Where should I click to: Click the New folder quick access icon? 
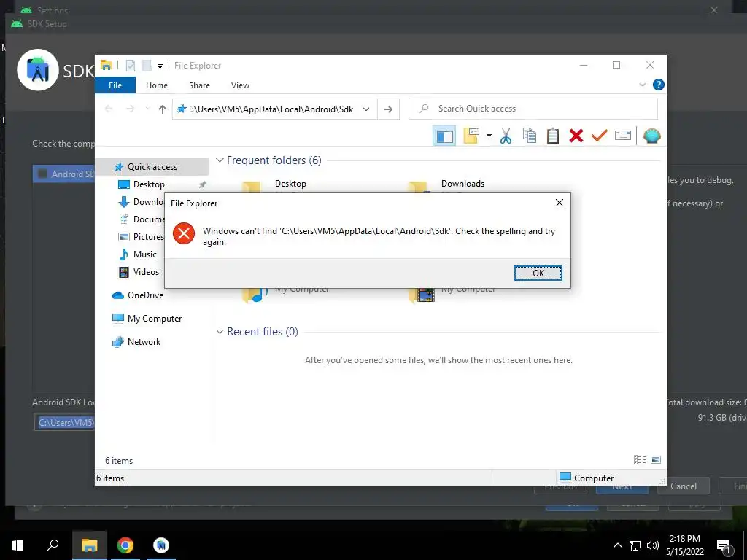pyautogui.click(x=147, y=65)
